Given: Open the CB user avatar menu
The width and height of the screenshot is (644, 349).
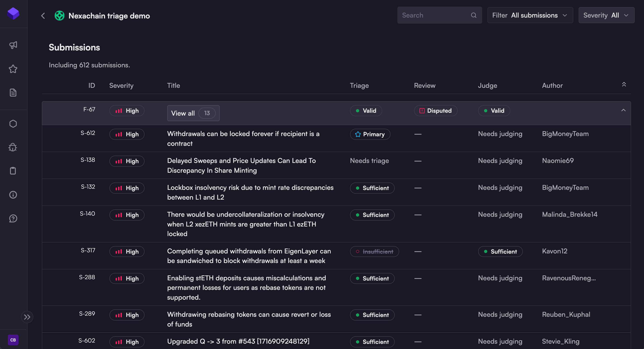Looking at the screenshot, I should (x=13, y=340).
